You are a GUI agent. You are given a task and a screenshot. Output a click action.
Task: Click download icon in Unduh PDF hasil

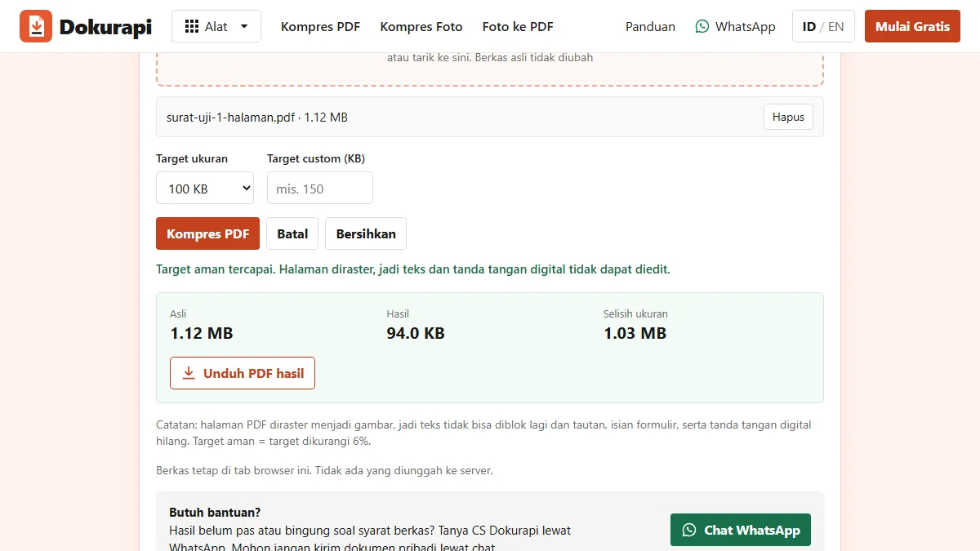[189, 373]
